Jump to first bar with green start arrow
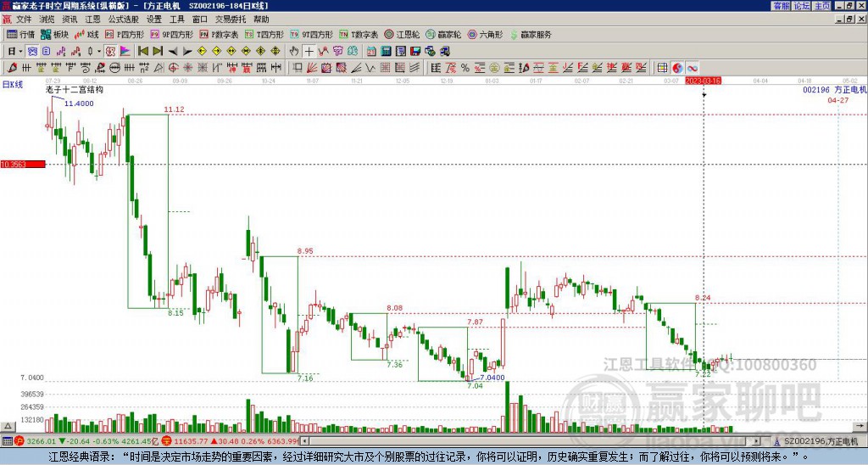Image resolution: width=868 pixels, height=465 pixels. (142, 52)
